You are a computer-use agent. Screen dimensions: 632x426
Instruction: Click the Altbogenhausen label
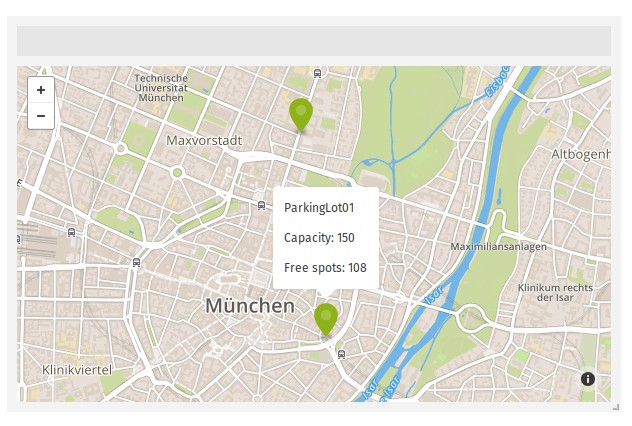coord(580,154)
